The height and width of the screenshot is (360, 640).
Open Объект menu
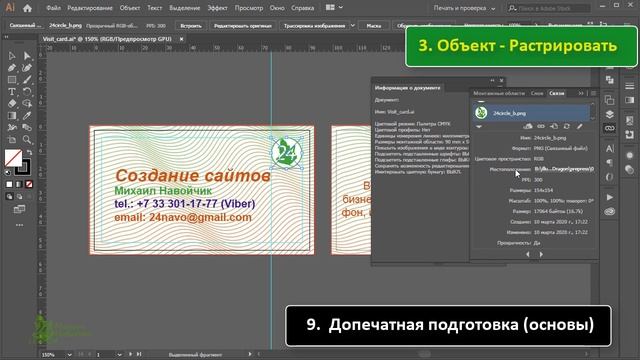click(130, 8)
